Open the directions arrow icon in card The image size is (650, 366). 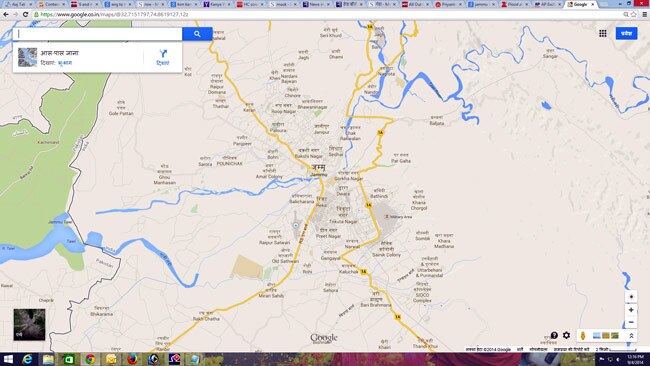pos(163,53)
